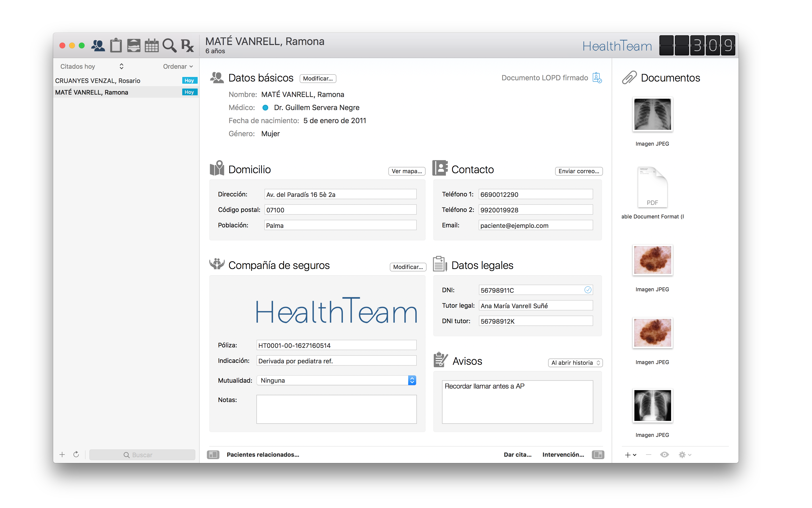
Task: Click the DNI field
Action: coord(536,290)
